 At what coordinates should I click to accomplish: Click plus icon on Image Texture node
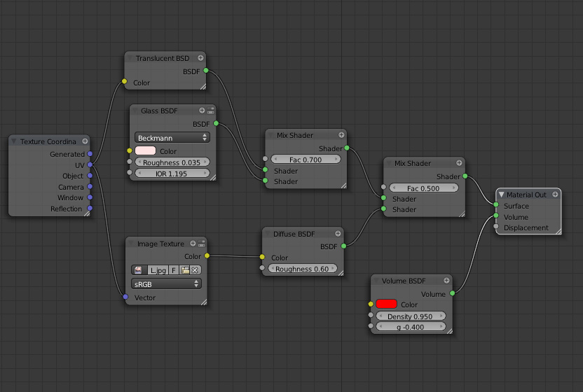point(193,244)
